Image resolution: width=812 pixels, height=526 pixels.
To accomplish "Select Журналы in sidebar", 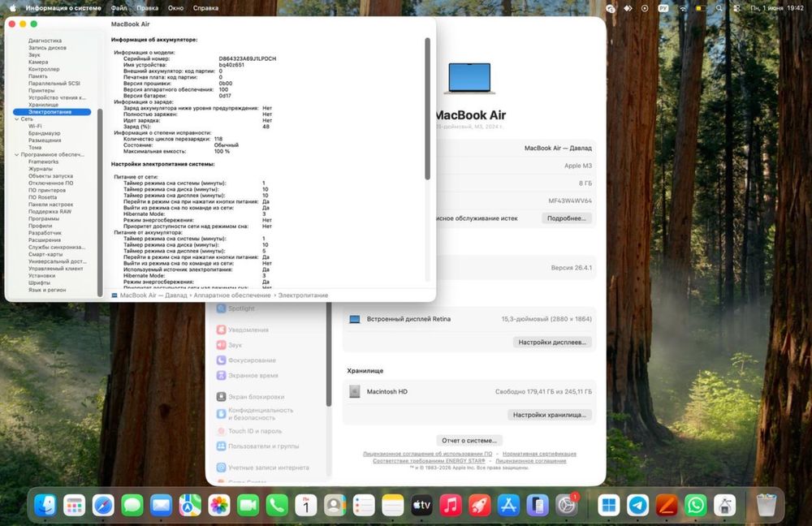I will (x=41, y=169).
